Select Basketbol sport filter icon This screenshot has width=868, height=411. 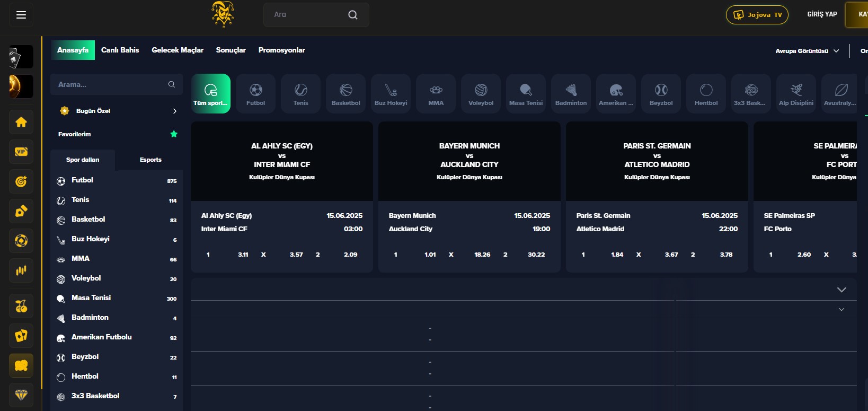click(x=346, y=94)
